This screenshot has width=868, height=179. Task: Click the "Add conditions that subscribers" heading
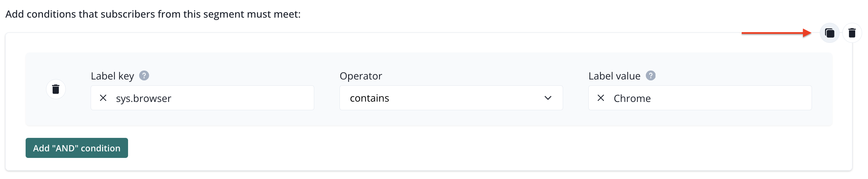tap(153, 14)
